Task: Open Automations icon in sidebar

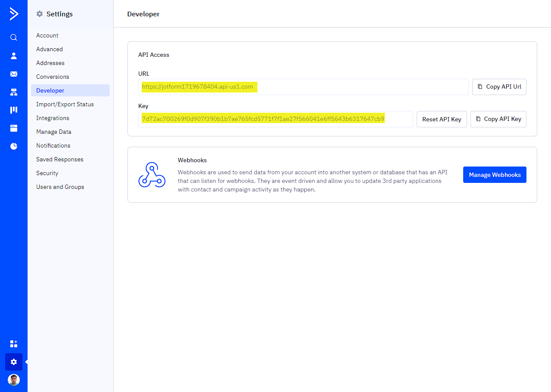Action: (x=14, y=92)
